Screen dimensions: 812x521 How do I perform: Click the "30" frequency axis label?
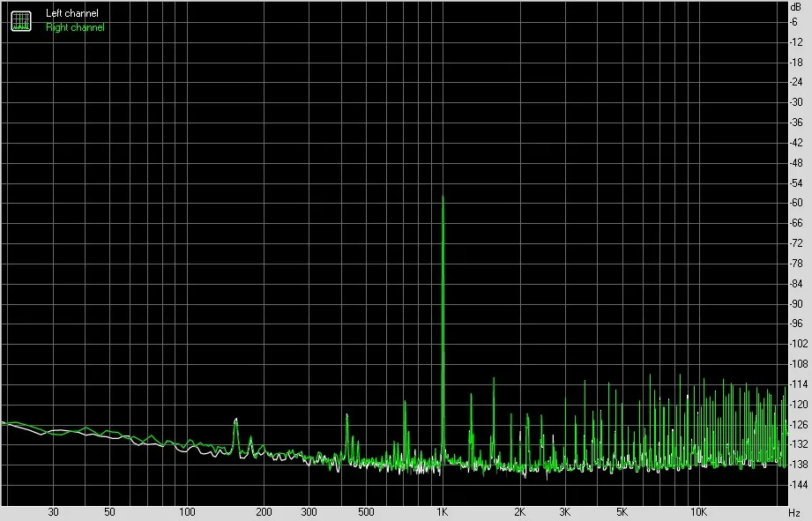(53, 512)
